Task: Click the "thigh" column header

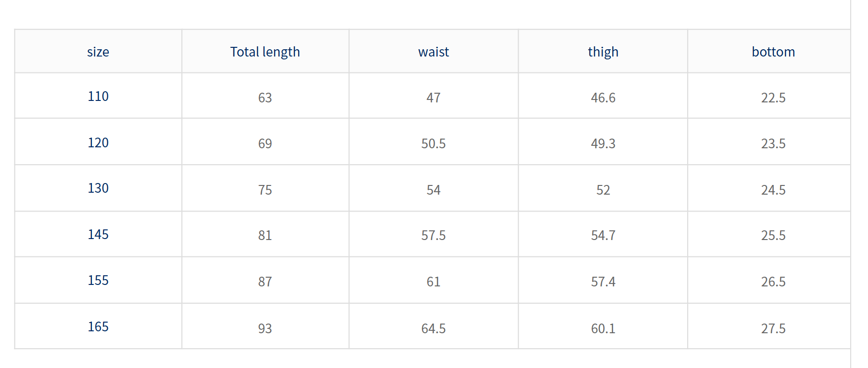Action: pyautogui.click(x=603, y=52)
